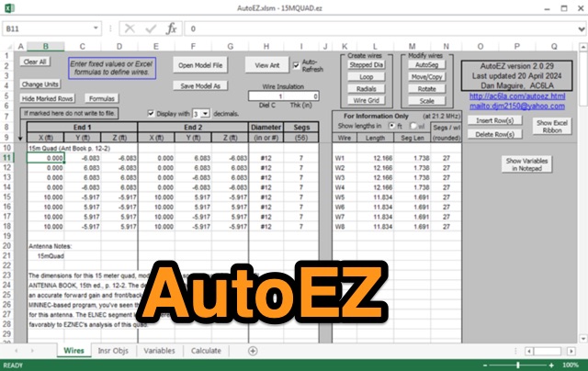Click the next sheet arrow in the sheet tab bar
This screenshot has width=588, height=371.
tap(32, 351)
